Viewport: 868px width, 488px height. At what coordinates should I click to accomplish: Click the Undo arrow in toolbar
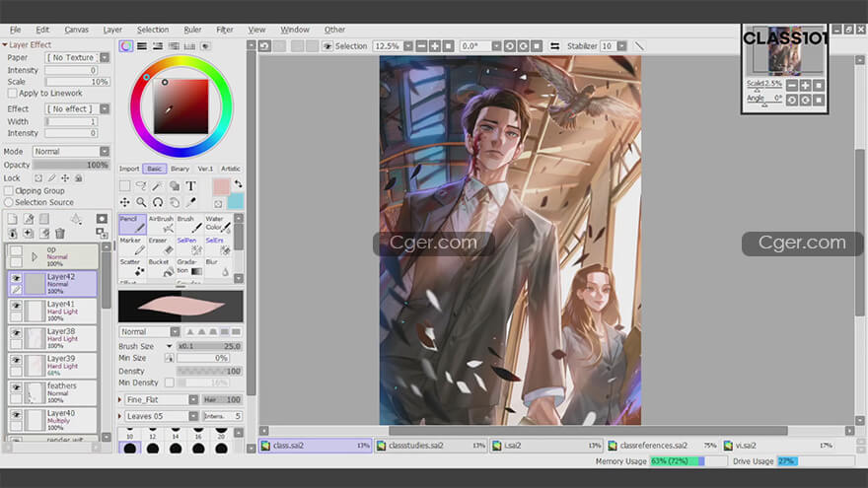click(x=264, y=46)
